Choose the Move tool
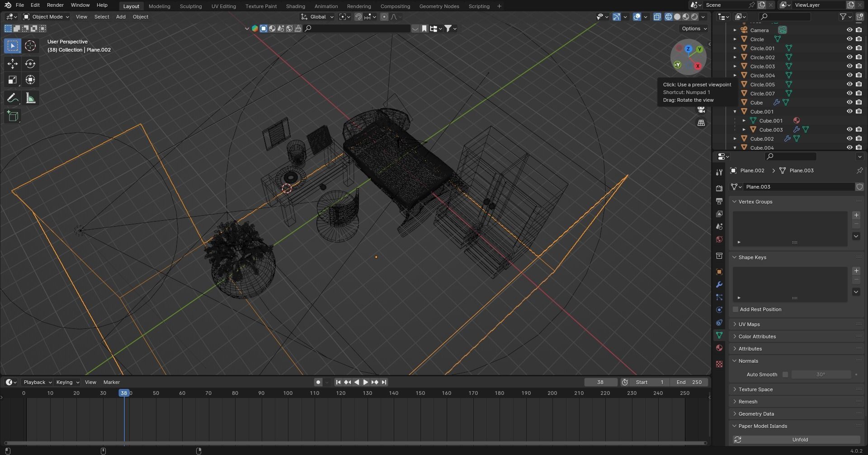The height and width of the screenshot is (455, 868). pyautogui.click(x=13, y=64)
